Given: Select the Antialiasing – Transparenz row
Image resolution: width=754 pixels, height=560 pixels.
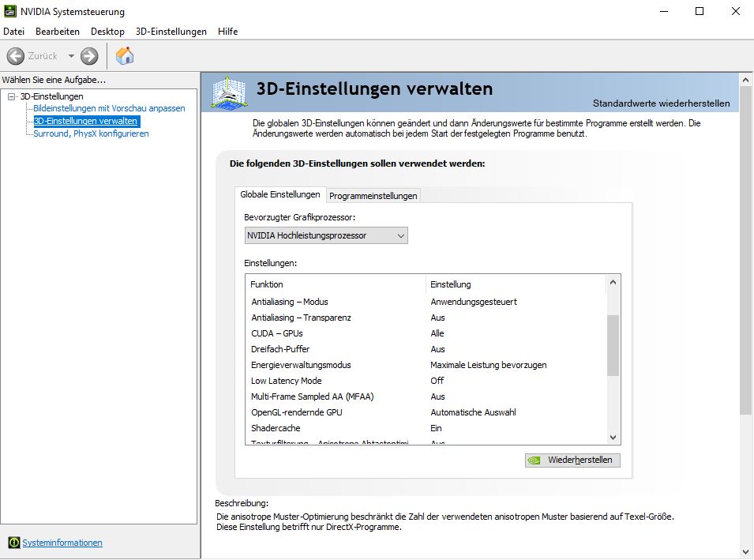Looking at the screenshot, I should coord(426,318).
